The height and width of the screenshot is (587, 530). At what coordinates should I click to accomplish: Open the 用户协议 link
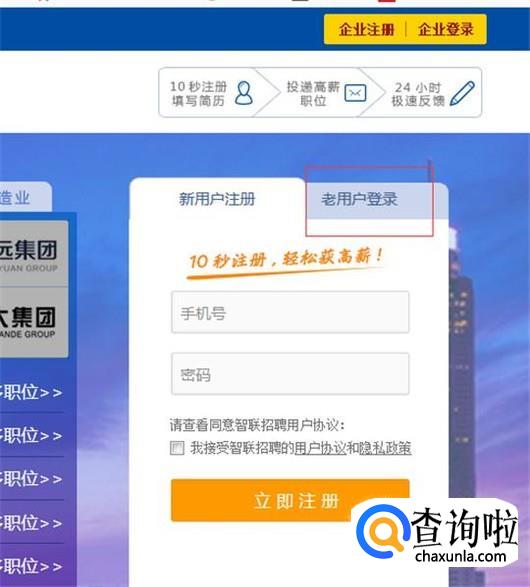point(320,448)
